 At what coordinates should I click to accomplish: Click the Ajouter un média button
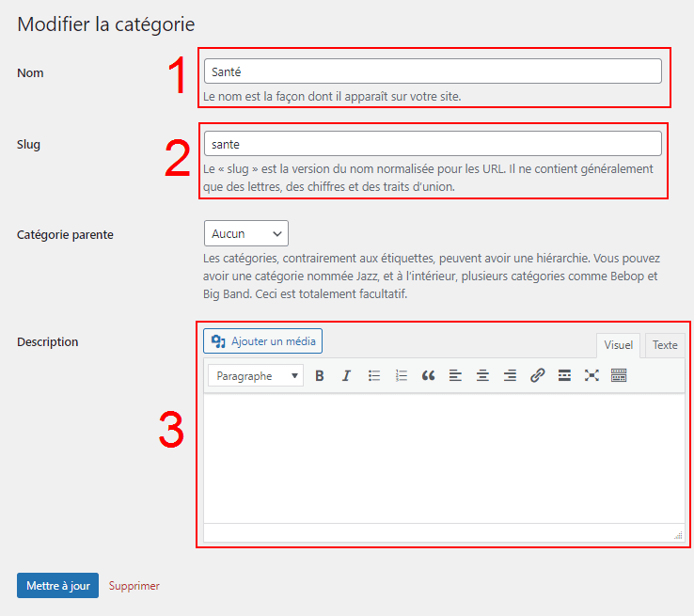(x=263, y=340)
